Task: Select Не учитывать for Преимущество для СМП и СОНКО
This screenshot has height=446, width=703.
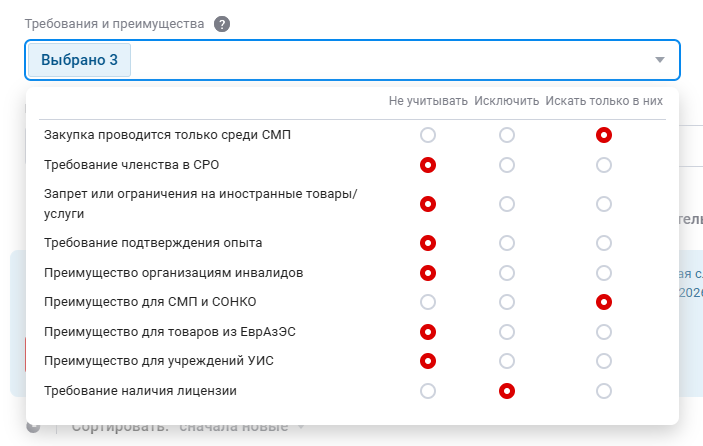Action: [x=428, y=302]
